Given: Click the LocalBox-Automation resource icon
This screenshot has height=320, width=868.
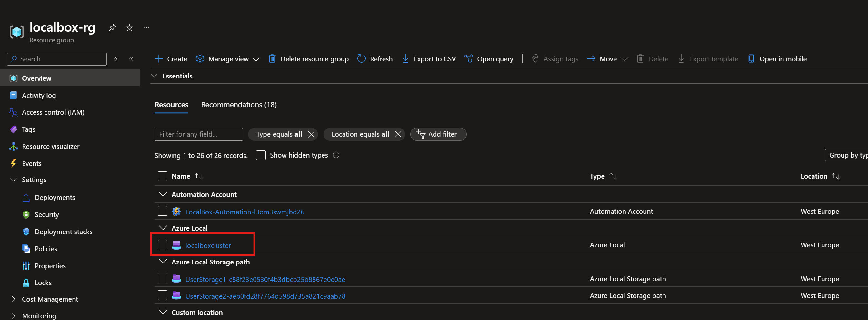Looking at the screenshot, I should [x=176, y=212].
